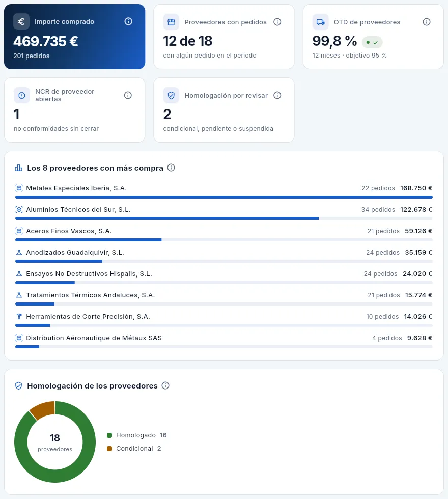Click the 168.750 € amount

point(416,188)
